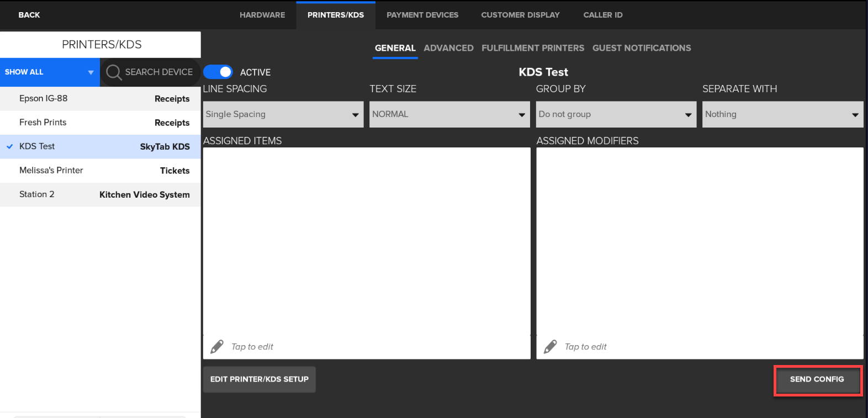The image size is (868, 418).
Task: Click pencil icon in Assigned Modifiers
Action: tap(551, 347)
